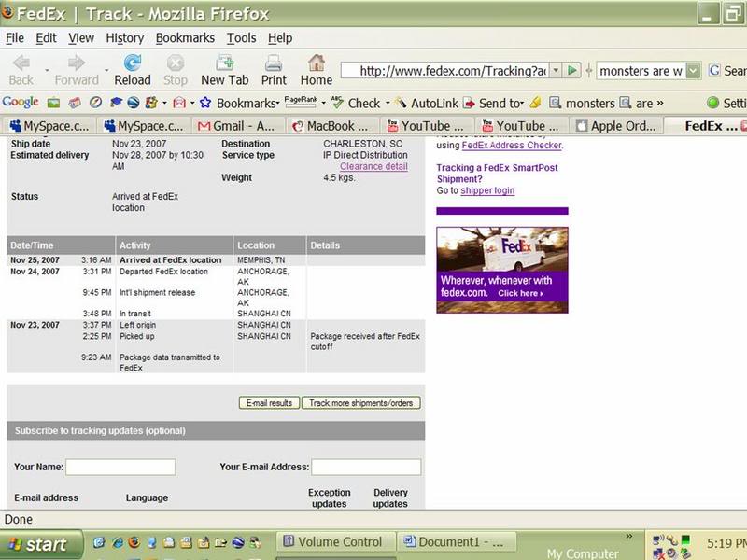
Task: Expand the Google Bookmarks dropdown
Action: 277,103
